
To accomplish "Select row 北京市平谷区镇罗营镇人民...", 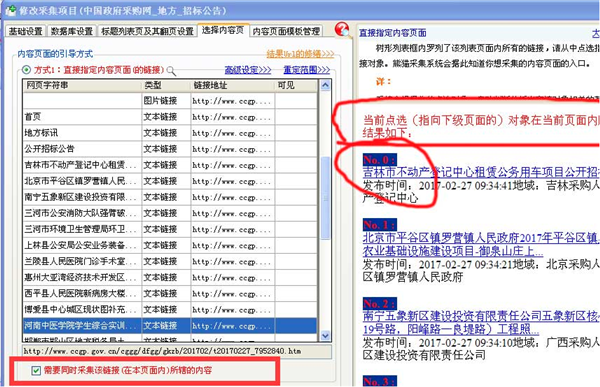I will (170, 181).
